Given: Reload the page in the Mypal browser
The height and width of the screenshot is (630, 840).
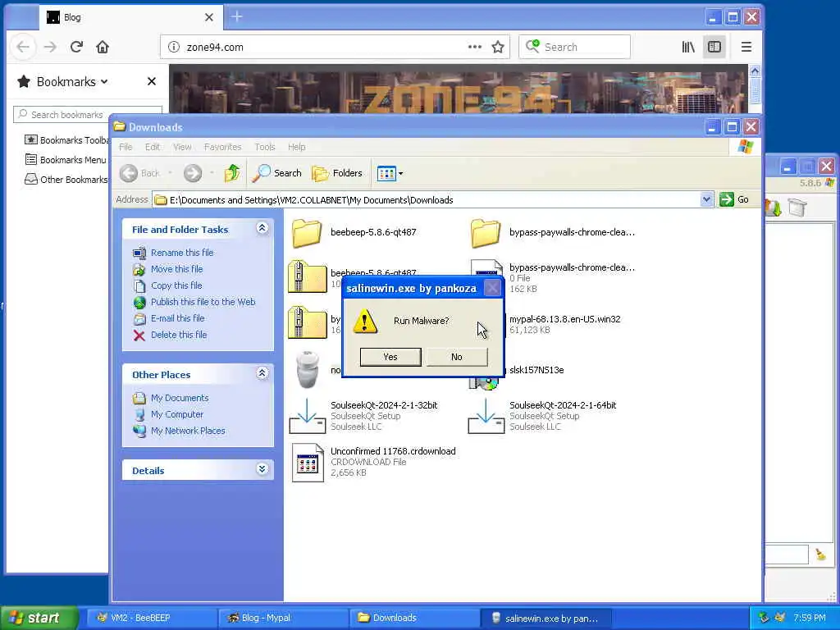Looking at the screenshot, I should (x=76, y=47).
